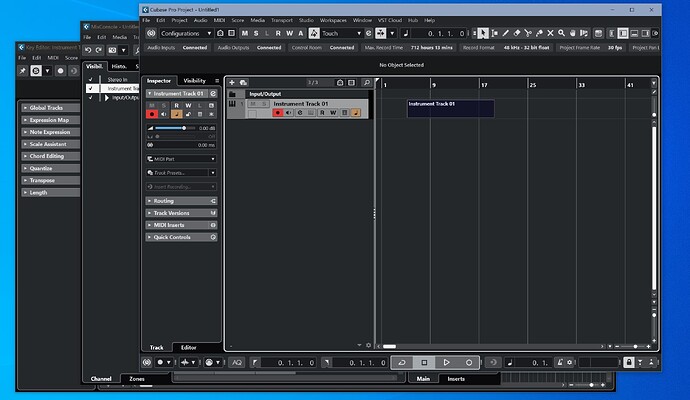
Task: Switch to the Visibility tab
Action: [x=195, y=80]
